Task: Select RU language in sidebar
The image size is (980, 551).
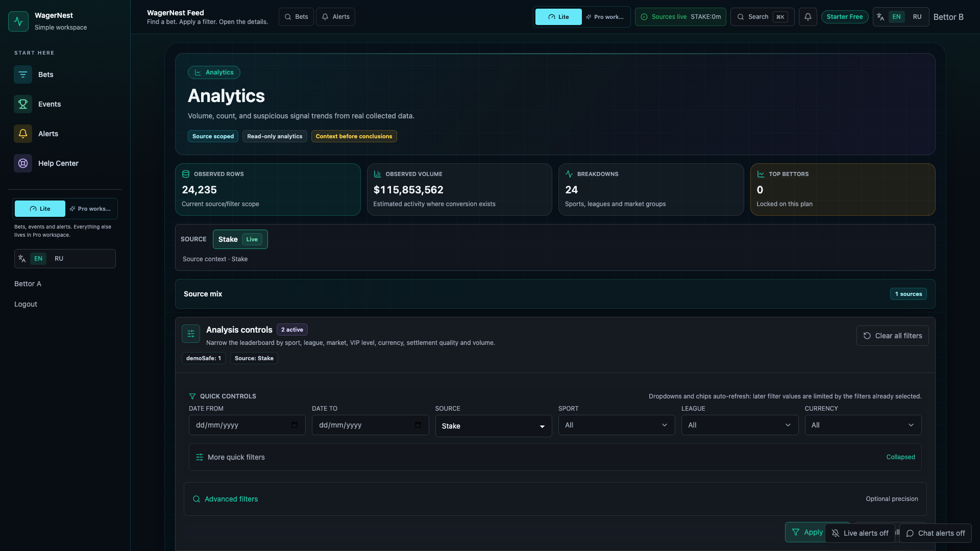Action: tap(59, 259)
